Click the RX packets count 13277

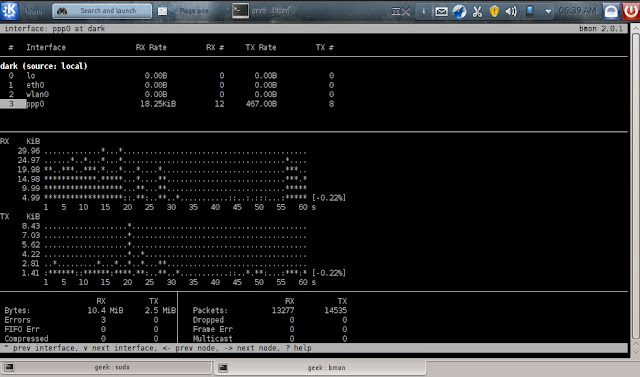tap(282, 310)
